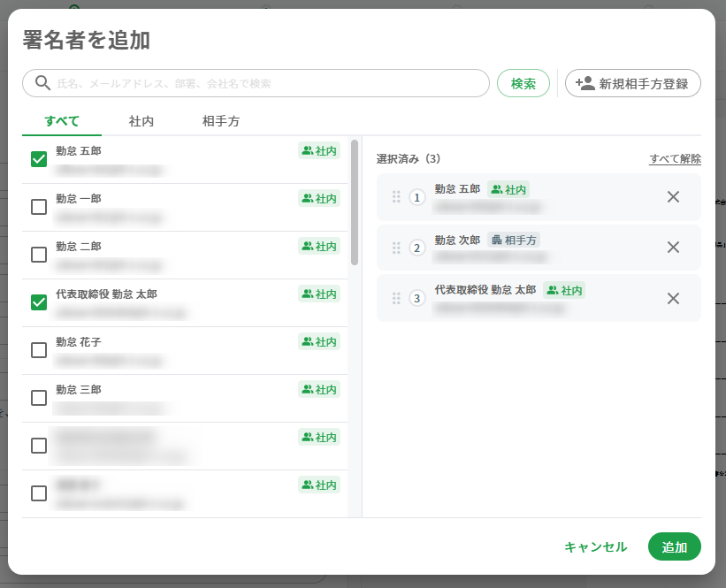726x588 pixels.
Task: Click the name 勤怠 二郎 in list
Action: pos(78,247)
